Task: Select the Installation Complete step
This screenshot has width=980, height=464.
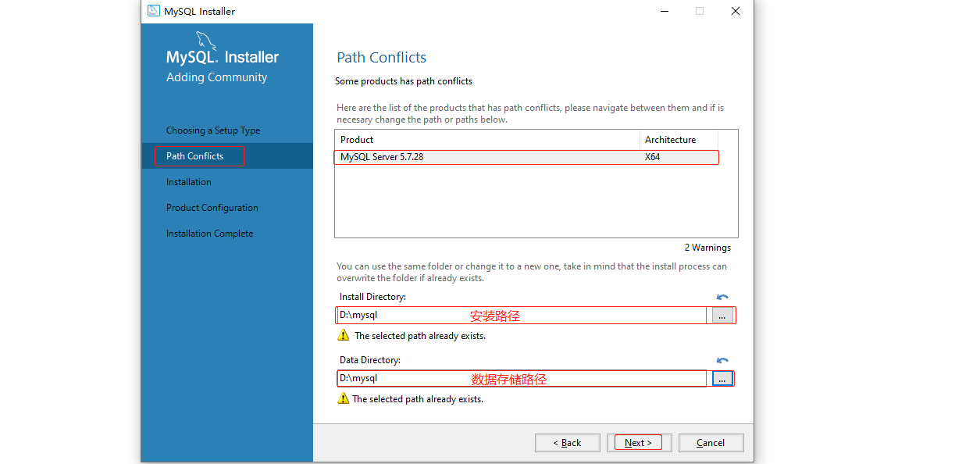Action: [x=210, y=234]
